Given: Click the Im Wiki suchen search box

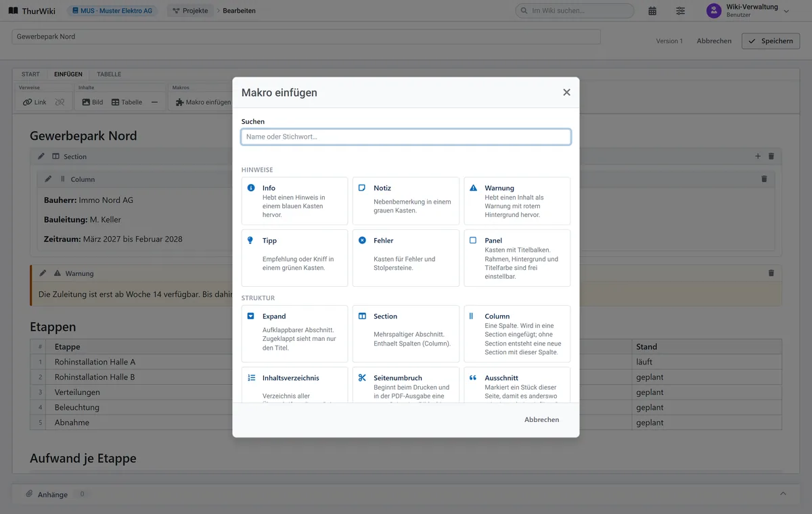Looking at the screenshot, I should tap(574, 11).
